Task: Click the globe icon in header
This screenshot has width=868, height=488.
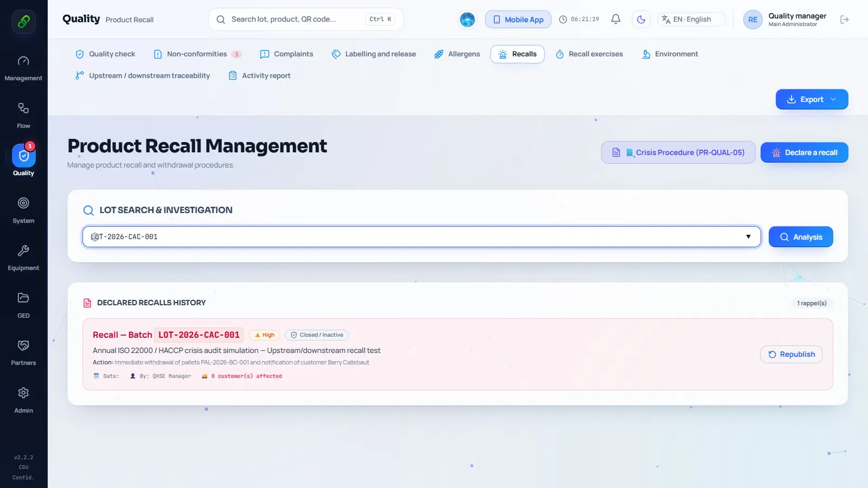Action: pyautogui.click(x=467, y=20)
